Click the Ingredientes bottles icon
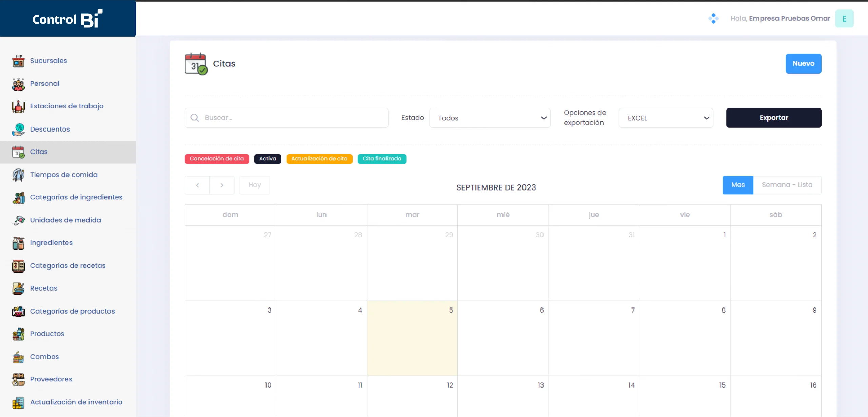This screenshot has width=868, height=417. click(18, 243)
